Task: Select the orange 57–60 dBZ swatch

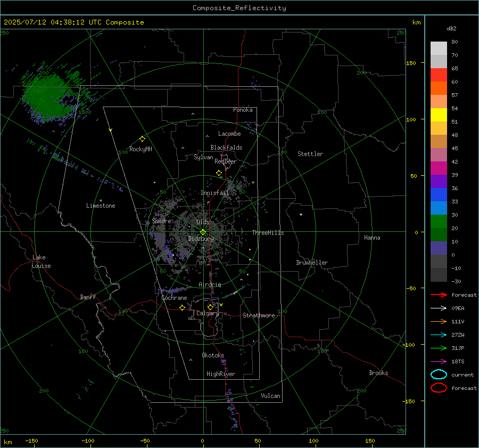Action: (x=439, y=88)
